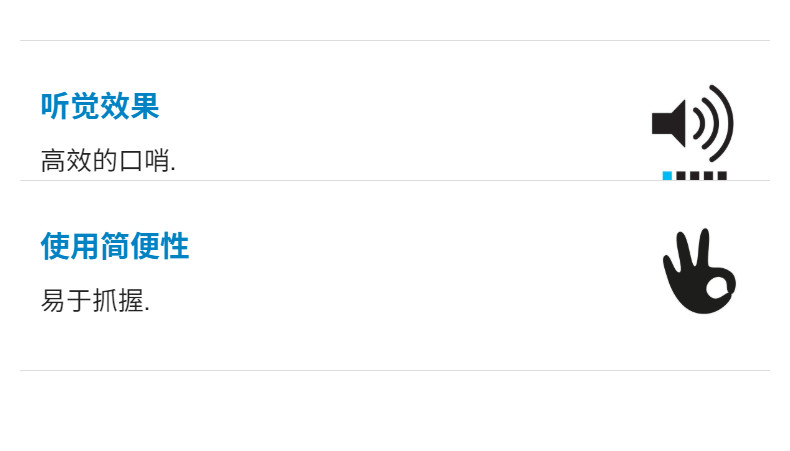
Task: Click the divider line above 使用简便性
Action: point(394,181)
